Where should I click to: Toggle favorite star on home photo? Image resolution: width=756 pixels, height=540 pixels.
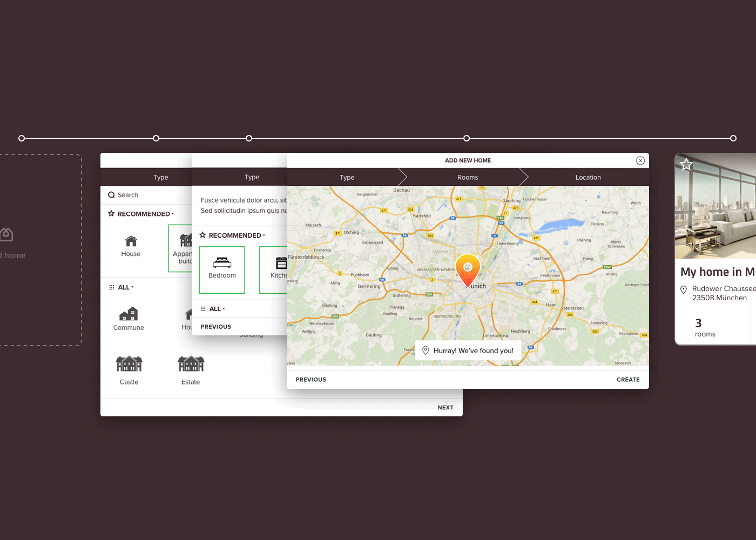(686, 164)
